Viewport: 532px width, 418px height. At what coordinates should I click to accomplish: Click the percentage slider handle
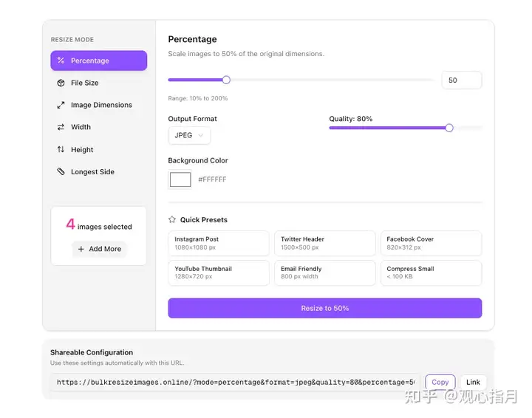tap(226, 80)
